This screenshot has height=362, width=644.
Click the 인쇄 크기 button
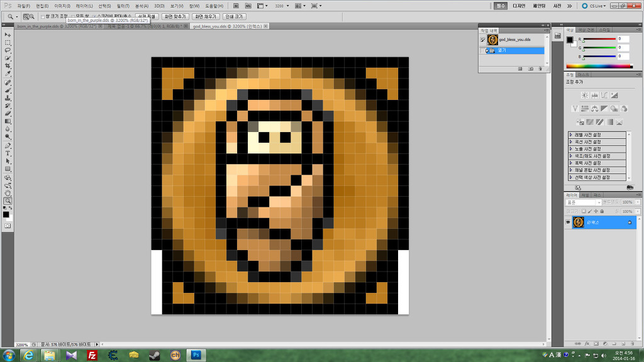(x=234, y=16)
